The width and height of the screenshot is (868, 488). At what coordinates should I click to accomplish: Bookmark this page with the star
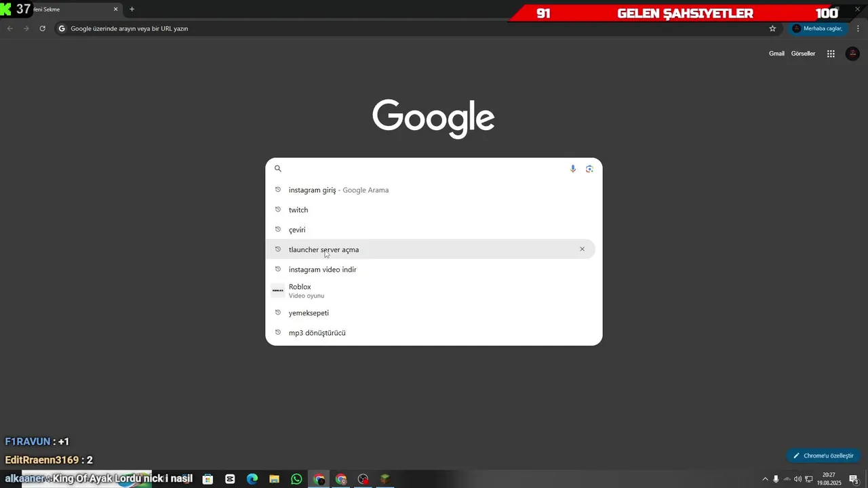[x=772, y=28]
